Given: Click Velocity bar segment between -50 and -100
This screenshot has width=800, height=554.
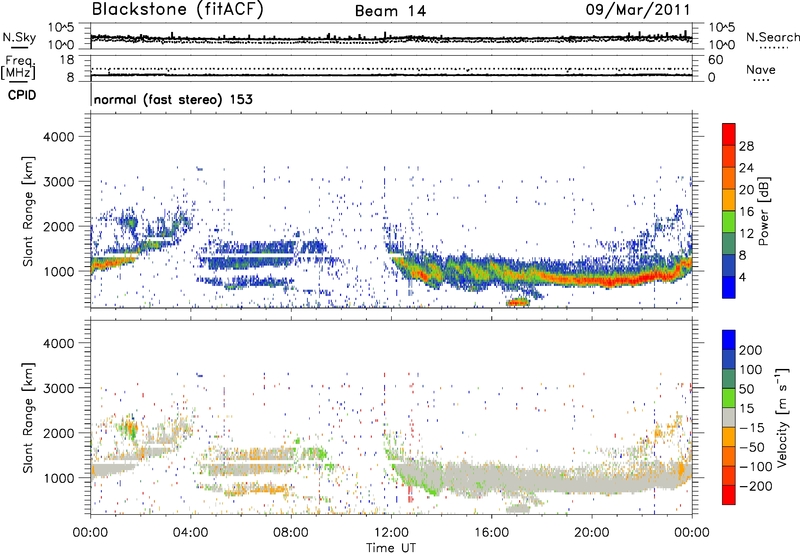Looking at the screenshot, I should coord(729,457).
